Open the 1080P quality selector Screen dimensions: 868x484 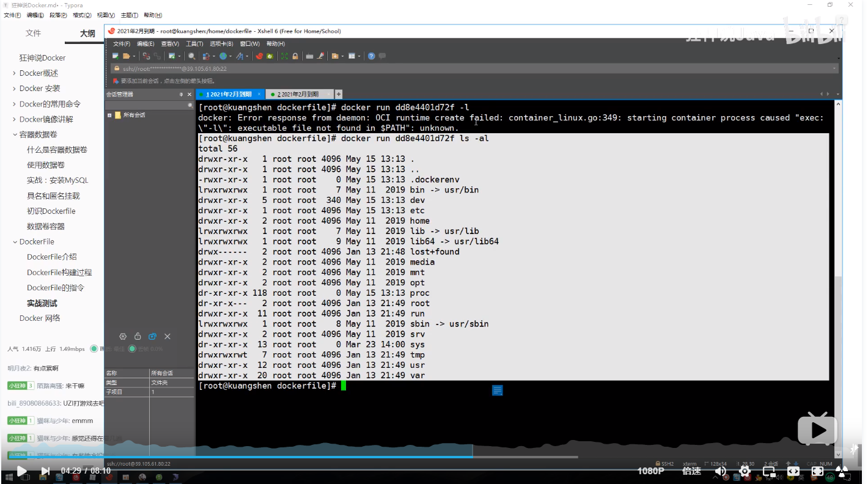click(x=650, y=471)
